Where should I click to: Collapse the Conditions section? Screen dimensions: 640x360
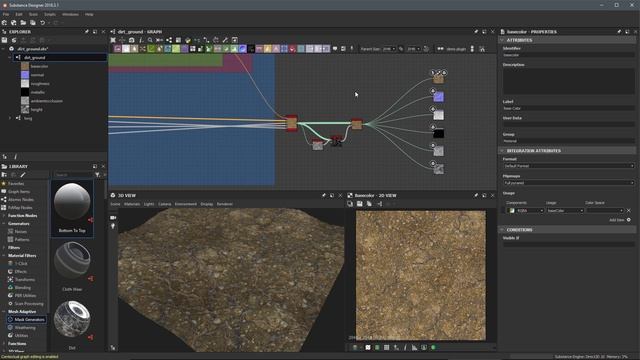click(x=502, y=230)
